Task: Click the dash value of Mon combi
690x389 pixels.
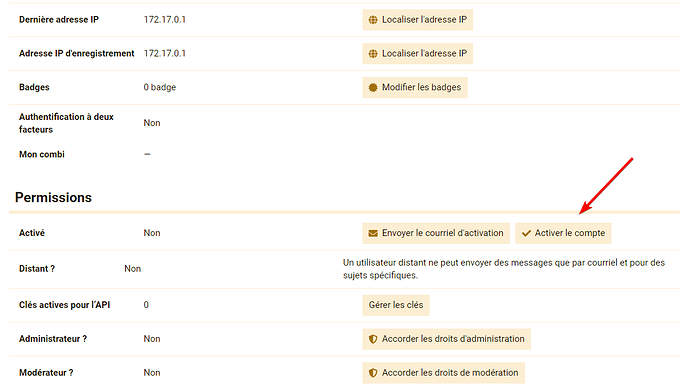Action: (147, 154)
